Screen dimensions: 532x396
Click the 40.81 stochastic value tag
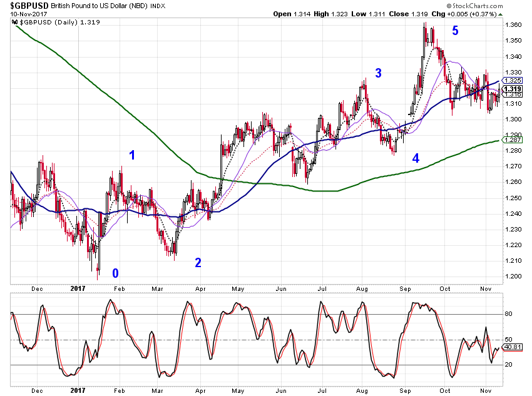pyautogui.click(x=513, y=347)
